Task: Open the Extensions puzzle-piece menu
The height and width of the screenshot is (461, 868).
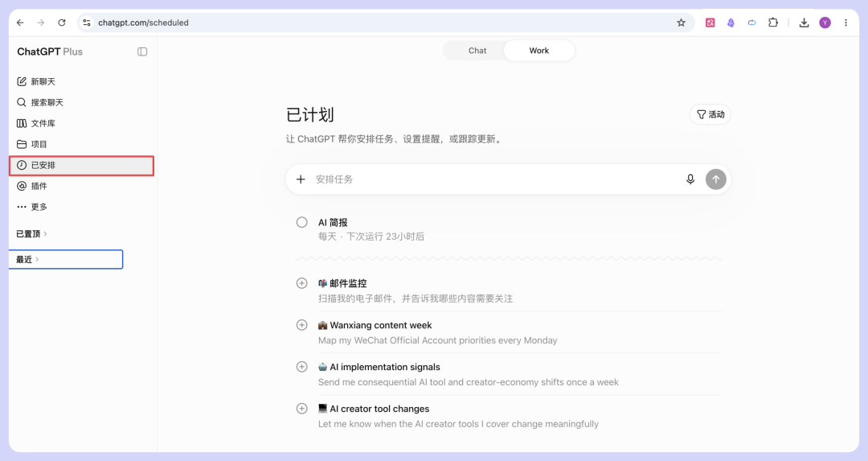Action: tap(773, 23)
